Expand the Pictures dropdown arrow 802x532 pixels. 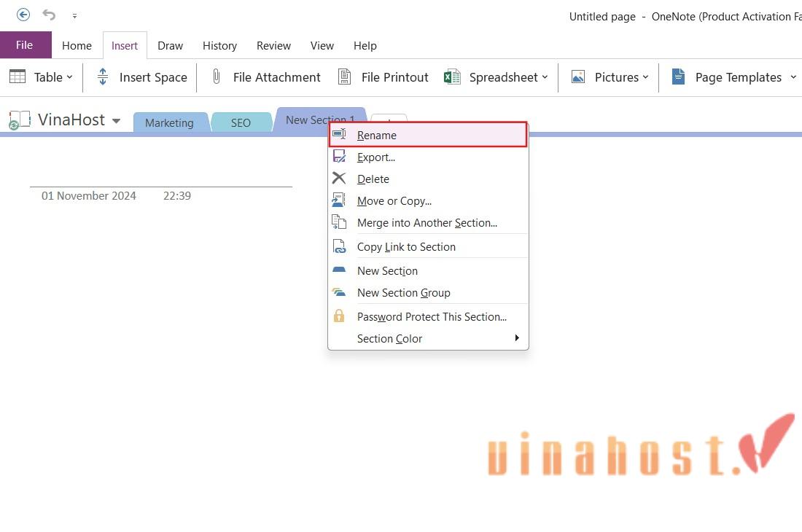coord(645,77)
